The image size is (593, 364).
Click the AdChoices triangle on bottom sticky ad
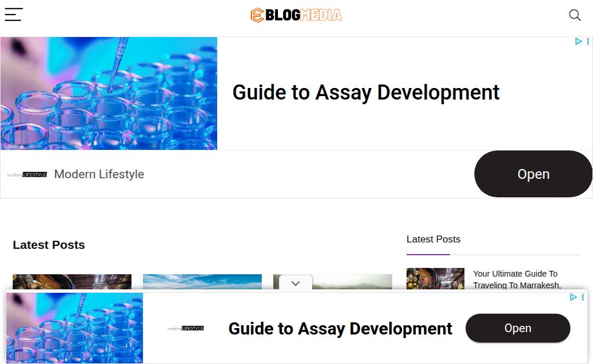point(573,297)
